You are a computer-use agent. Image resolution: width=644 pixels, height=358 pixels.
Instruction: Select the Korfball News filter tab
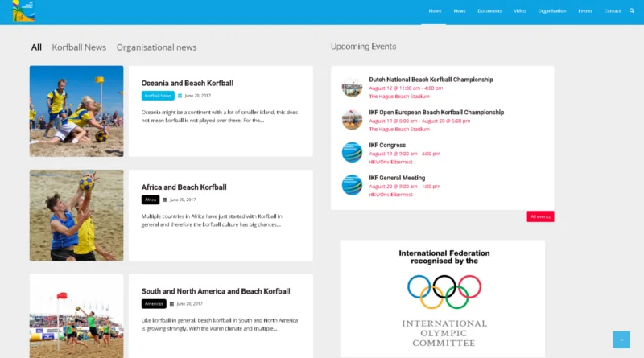(79, 47)
